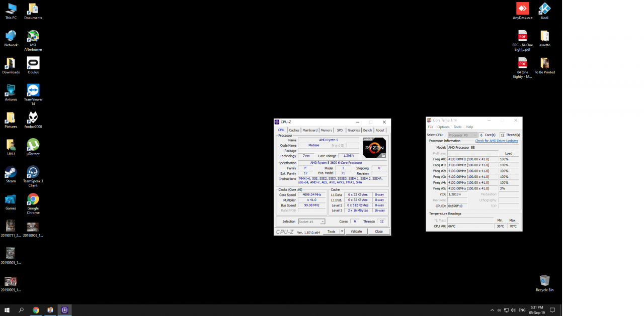
Task: Switch to CPU-Z on the taskbar
Action: 64,310
